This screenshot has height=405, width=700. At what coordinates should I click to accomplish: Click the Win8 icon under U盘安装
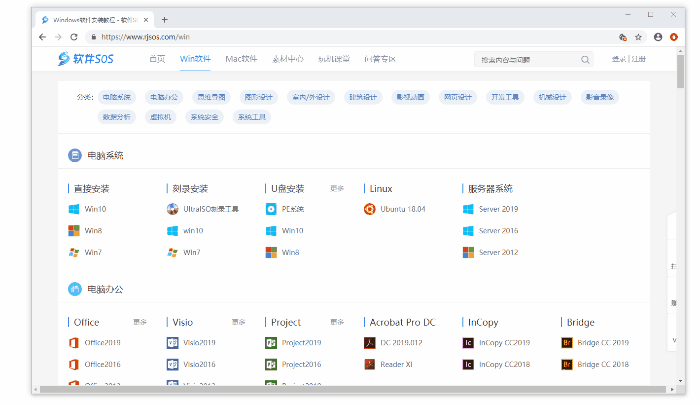click(271, 252)
